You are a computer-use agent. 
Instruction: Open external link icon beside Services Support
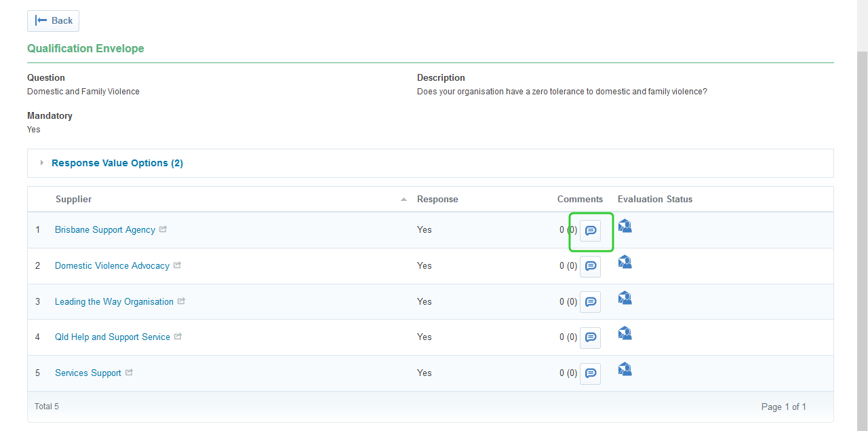click(x=129, y=373)
